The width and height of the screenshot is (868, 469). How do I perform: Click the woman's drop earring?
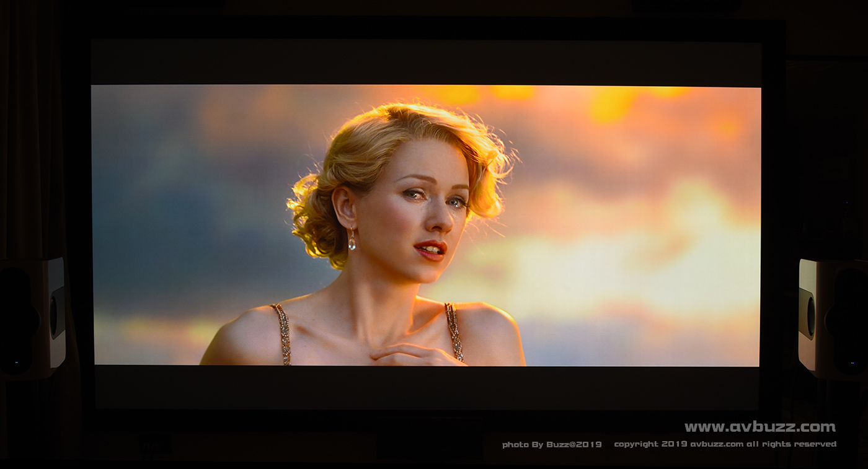(x=352, y=239)
